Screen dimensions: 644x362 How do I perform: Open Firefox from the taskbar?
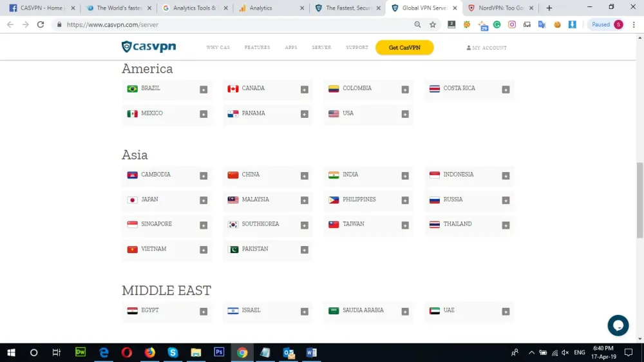(x=150, y=352)
